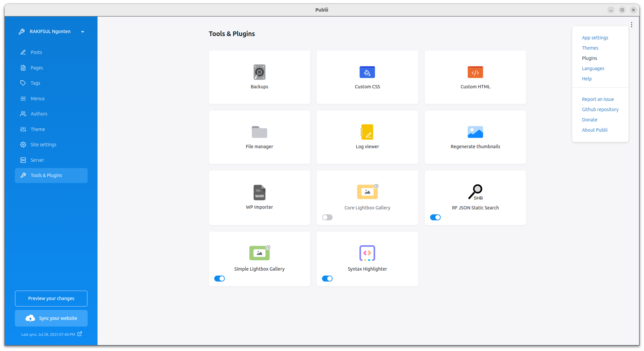The image size is (644, 351).
Task: Choose App settings from options menu
Action: click(595, 38)
